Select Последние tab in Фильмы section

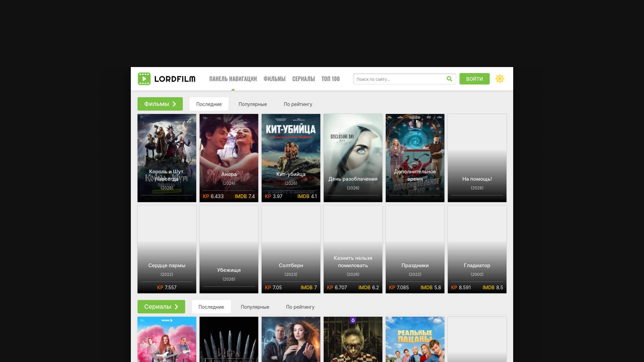pos(209,104)
